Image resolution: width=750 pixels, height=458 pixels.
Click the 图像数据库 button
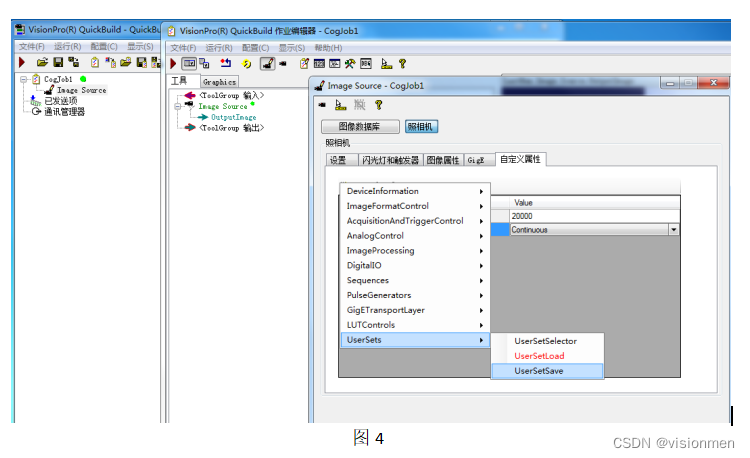point(360,126)
